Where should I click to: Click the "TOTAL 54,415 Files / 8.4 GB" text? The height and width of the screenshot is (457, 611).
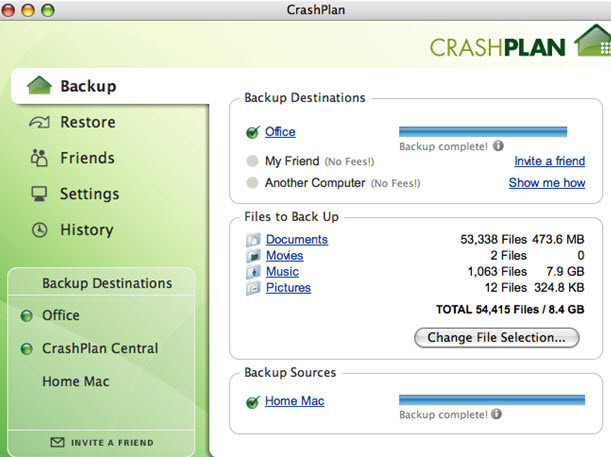click(x=510, y=310)
